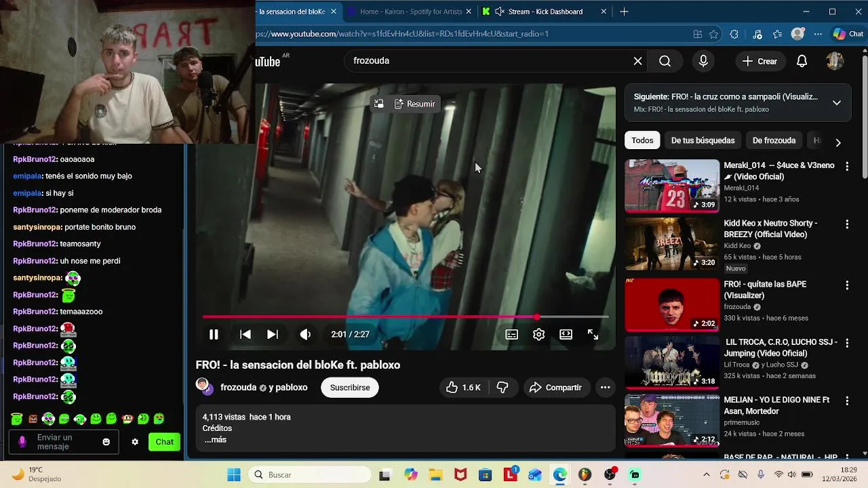The height and width of the screenshot is (488, 868).
Task: Open options for quítate las BAPE video
Action: 846,285
